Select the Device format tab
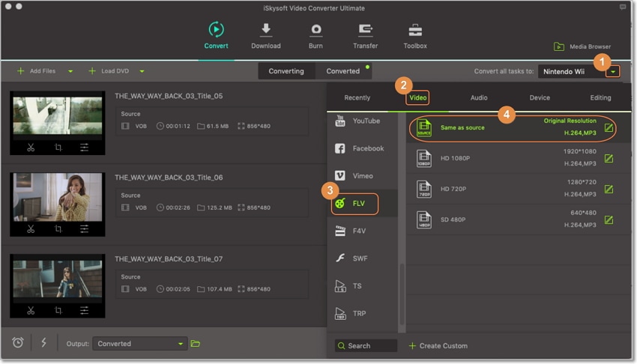This screenshot has width=637, height=364. tap(540, 98)
